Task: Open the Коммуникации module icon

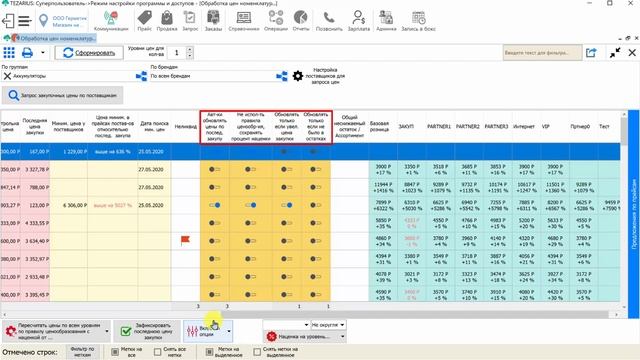Action: tap(111, 21)
